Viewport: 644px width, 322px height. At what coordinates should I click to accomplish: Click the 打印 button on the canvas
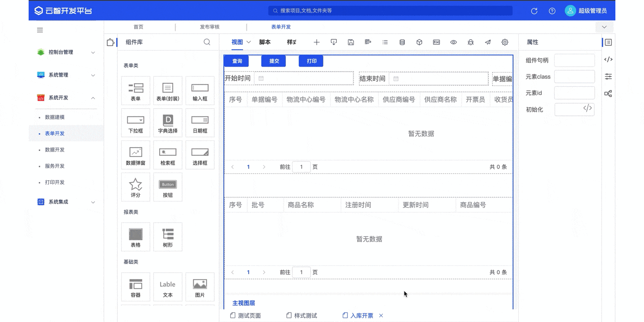pos(311,61)
